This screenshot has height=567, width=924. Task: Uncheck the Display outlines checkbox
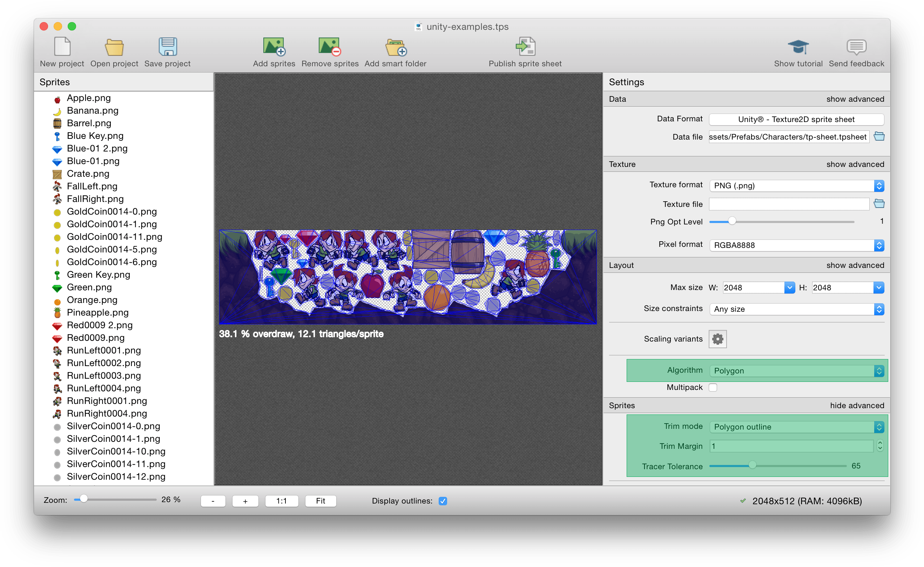pos(443,501)
